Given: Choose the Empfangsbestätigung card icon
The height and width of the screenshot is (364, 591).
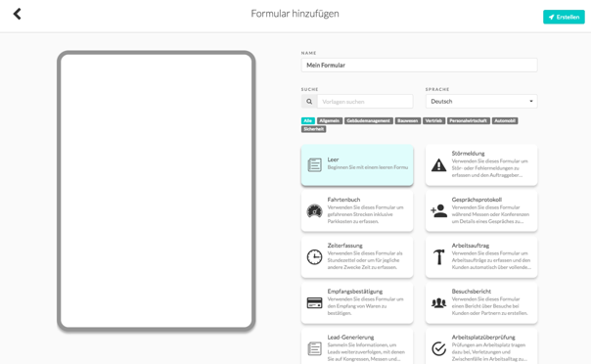Looking at the screenshot, I should pos(314,303).
